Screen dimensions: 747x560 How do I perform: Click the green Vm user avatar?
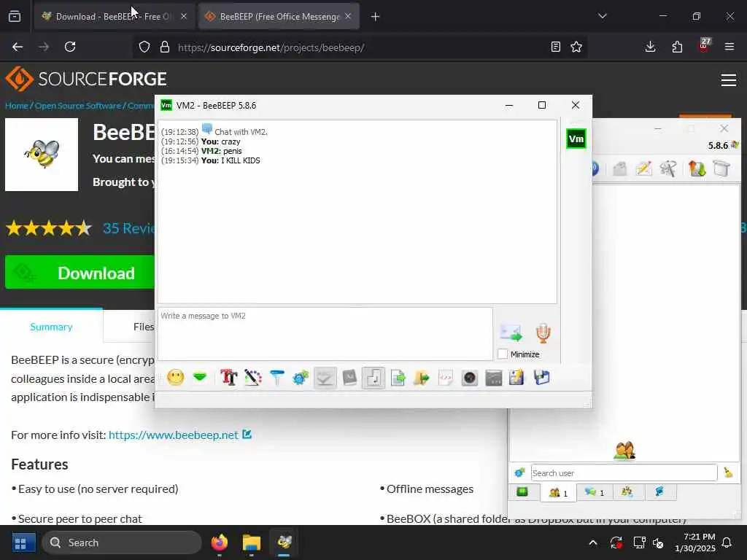click(576, 139)
